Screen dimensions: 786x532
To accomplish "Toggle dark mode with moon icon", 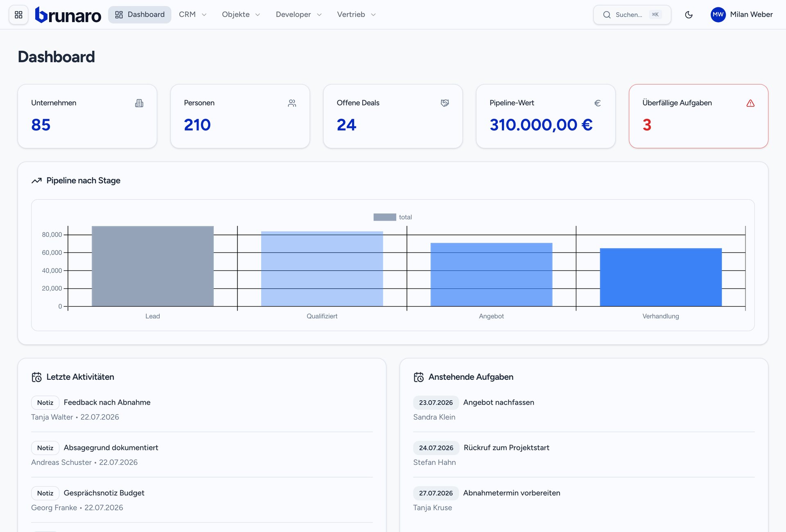I will point(689,15).
